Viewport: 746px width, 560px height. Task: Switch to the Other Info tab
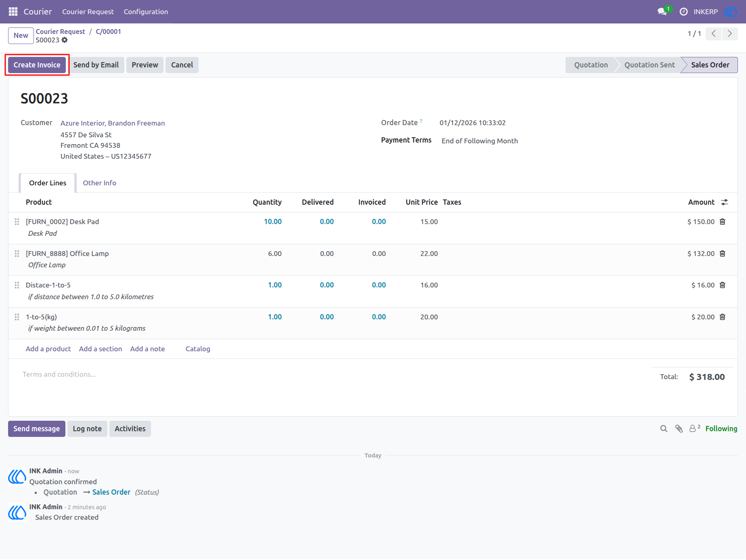tap(99, 183)
